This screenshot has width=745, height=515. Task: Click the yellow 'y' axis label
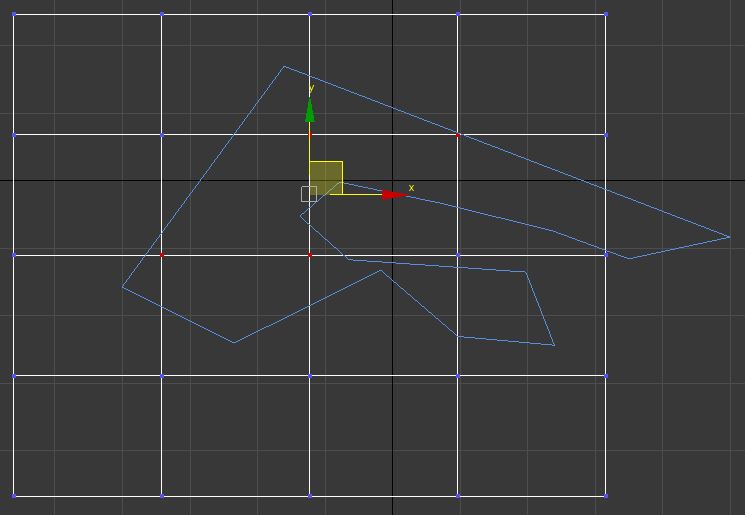(x=311, y=88)
